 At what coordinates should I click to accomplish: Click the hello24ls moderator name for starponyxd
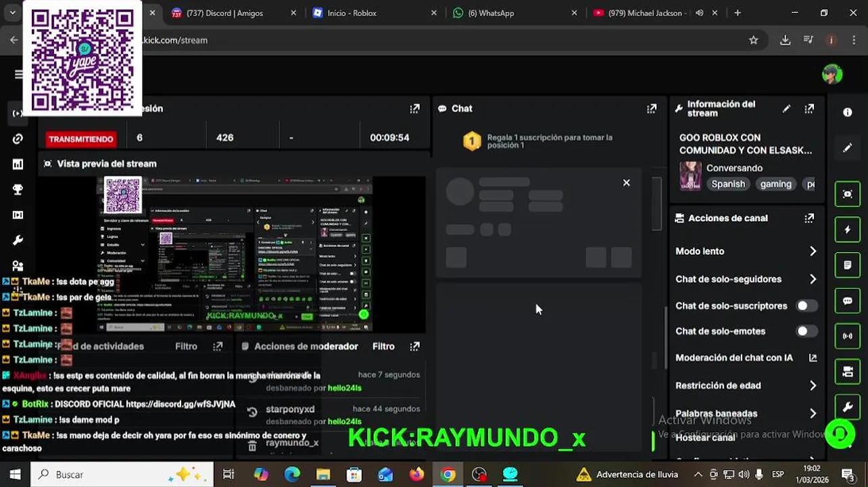click(345, 421)
